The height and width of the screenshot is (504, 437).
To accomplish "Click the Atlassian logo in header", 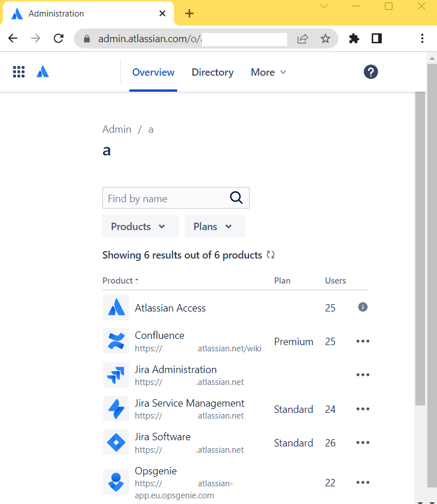I will point(43,72).
